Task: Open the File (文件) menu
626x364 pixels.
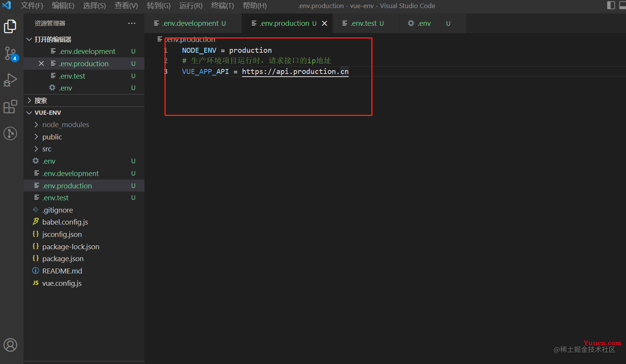Action: (32, 5)
